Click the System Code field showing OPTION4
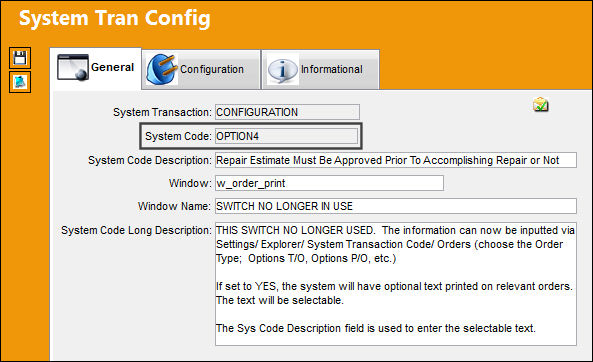Image resolution: width=593 pixels, height=362 pixels. [287, 136]
